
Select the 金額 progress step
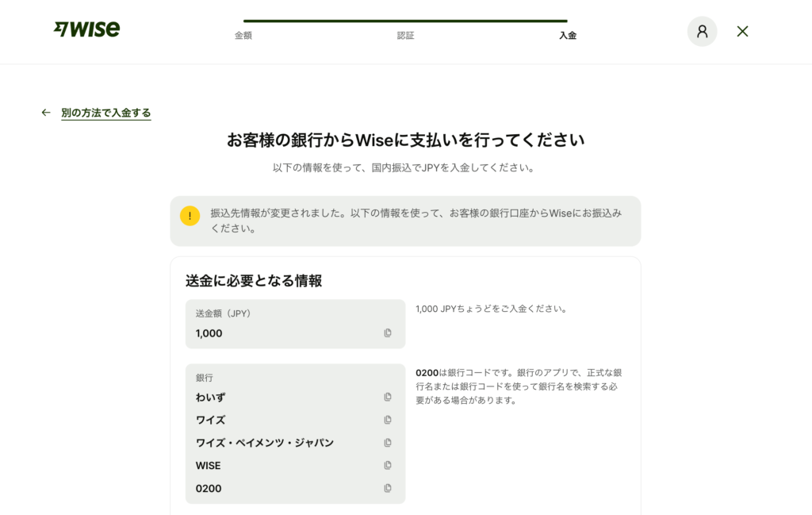pyautogui.click(x=243, y=36)
